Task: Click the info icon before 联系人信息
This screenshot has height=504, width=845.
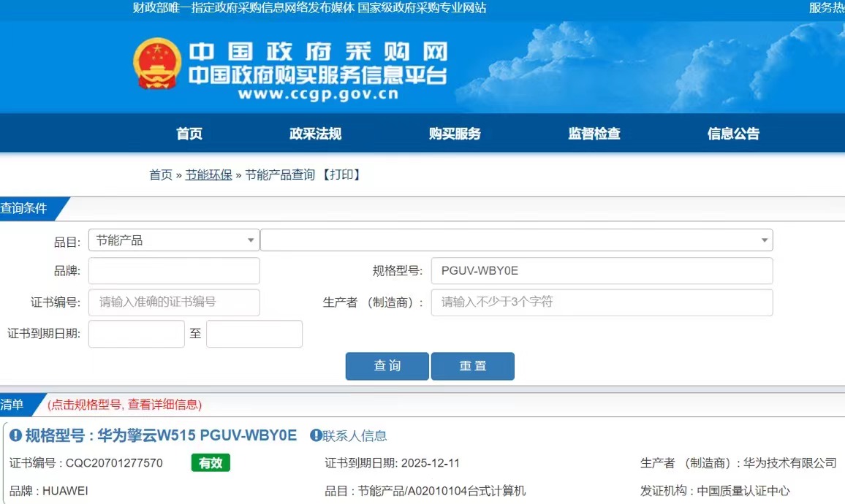Action: point(316,435)
